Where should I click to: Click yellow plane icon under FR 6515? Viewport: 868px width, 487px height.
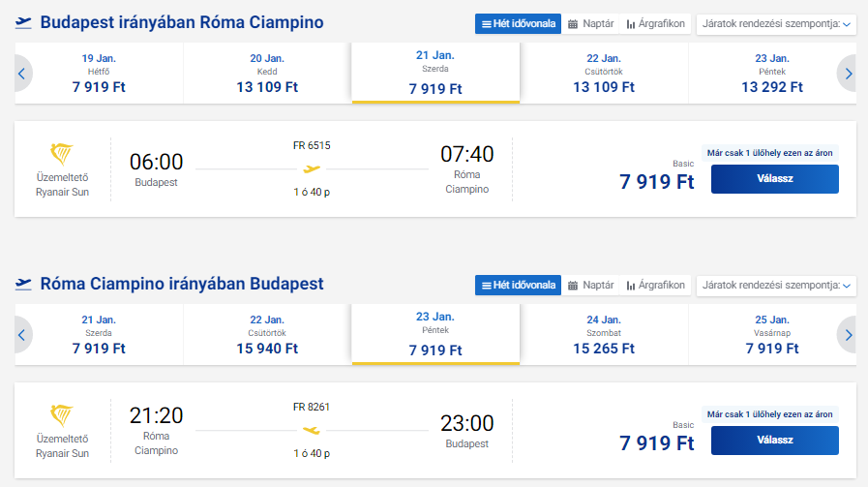pyautogui.click(x=312, y=169)
